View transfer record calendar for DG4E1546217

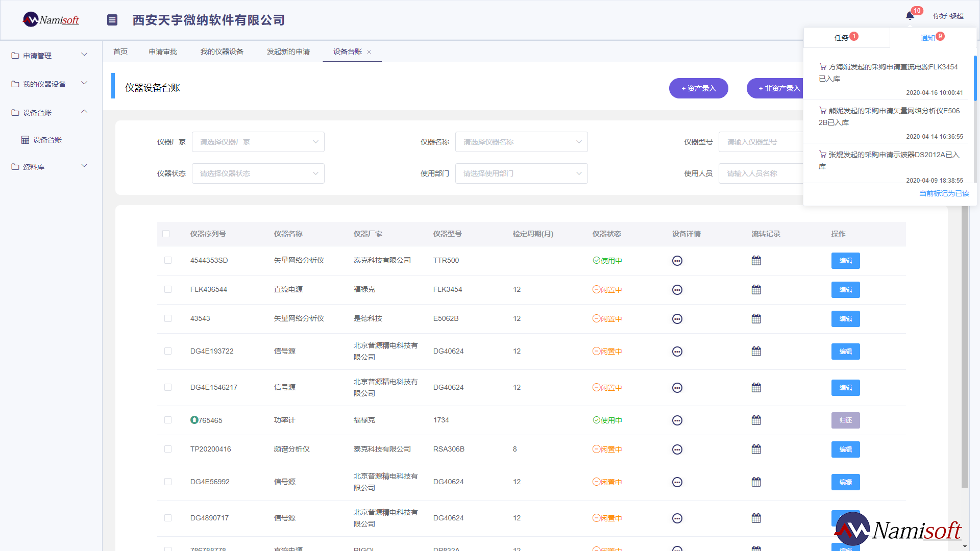click(756, 388)
